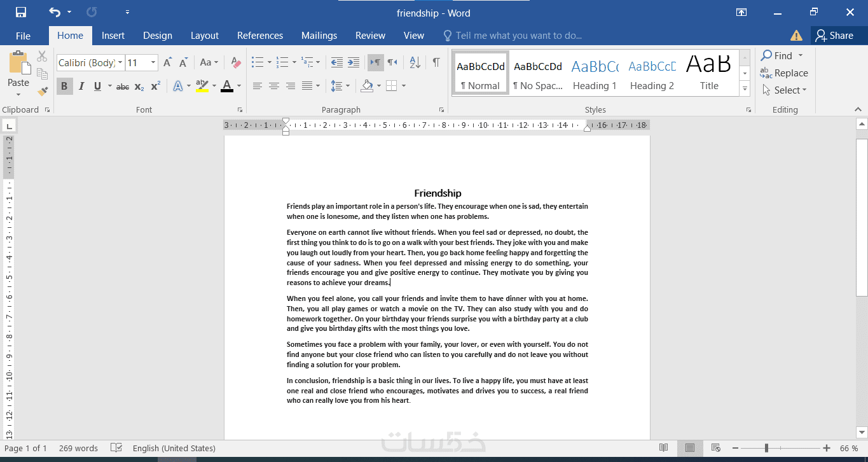Open Web Layout view in status bar
The height and width of the screenshot is (462, 868).
tap(715, 448)
